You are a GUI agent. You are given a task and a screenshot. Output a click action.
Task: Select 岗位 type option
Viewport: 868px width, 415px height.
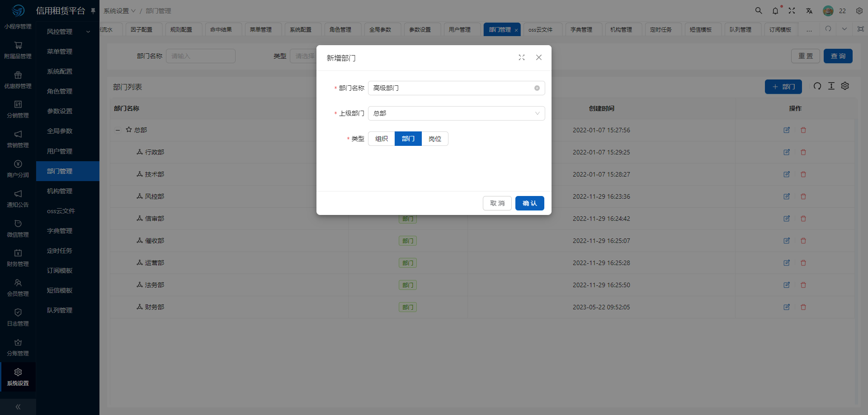pos(435,139)
